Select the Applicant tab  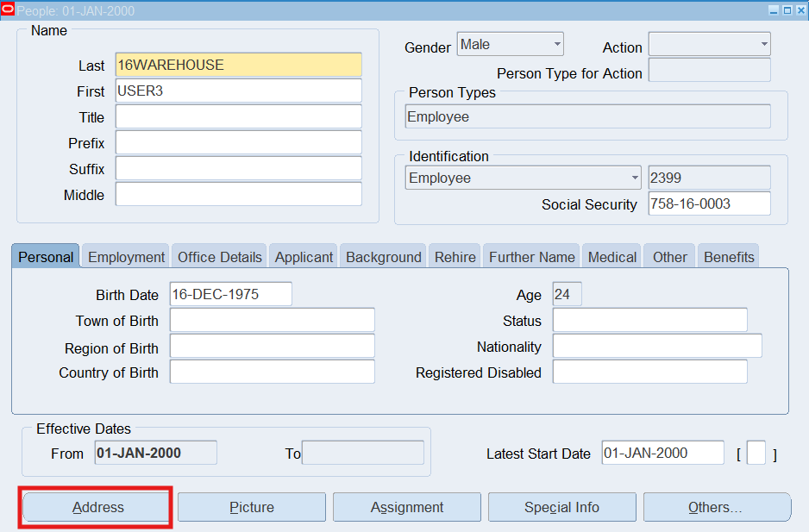click(x=304, y=257)
